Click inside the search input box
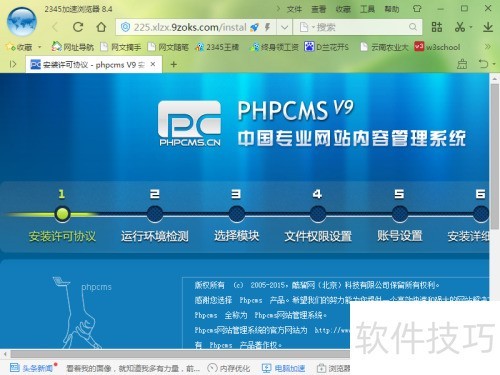This screenshot has width=500, height=375. click(361, 27)
